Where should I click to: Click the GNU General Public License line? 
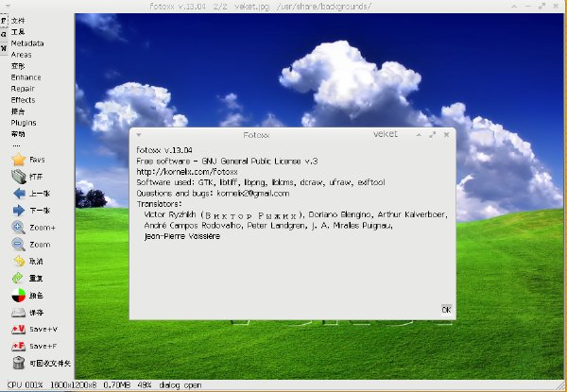click(227, 162)
